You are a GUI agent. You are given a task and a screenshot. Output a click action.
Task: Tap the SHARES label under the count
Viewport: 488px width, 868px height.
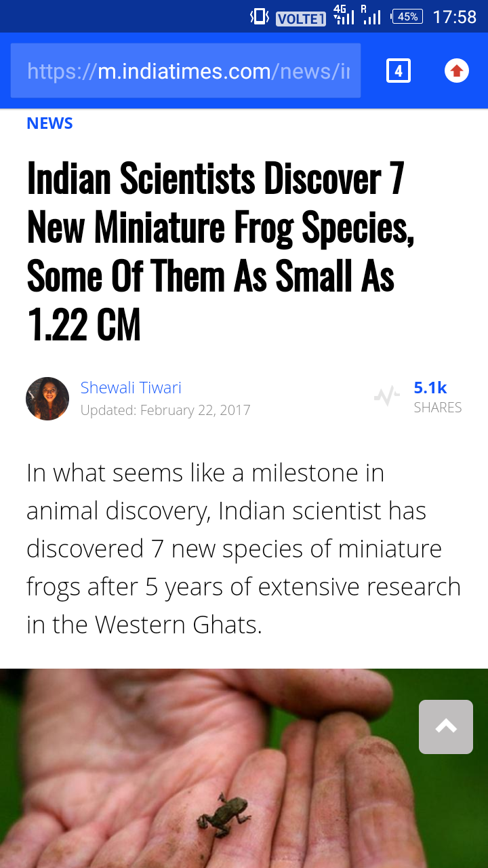coord(438,408)
